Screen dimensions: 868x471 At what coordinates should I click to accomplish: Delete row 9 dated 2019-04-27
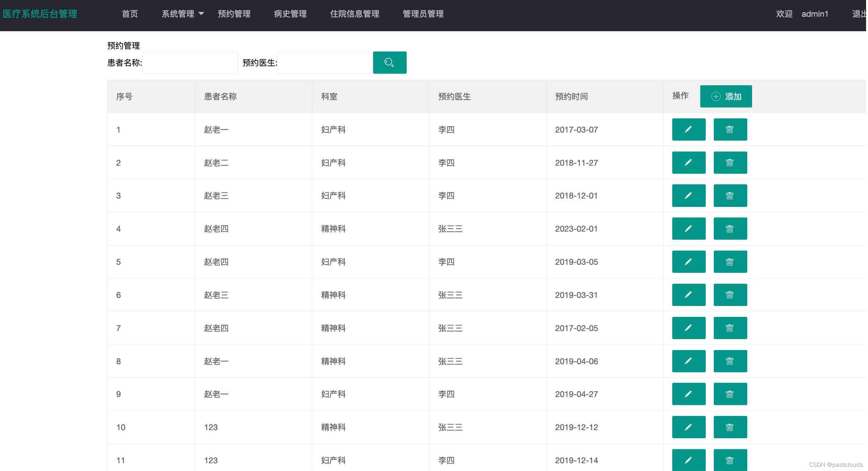pos(730,394)
